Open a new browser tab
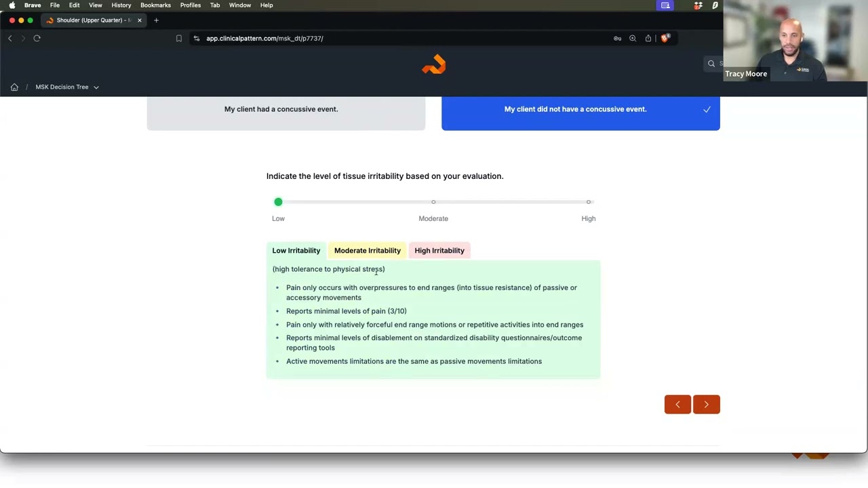This screenshot has width=868, height=488. 156,20
